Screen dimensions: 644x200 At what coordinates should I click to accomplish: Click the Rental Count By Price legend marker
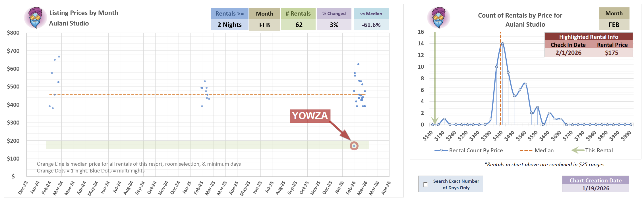pyautogui.click(x=441, y=150)
